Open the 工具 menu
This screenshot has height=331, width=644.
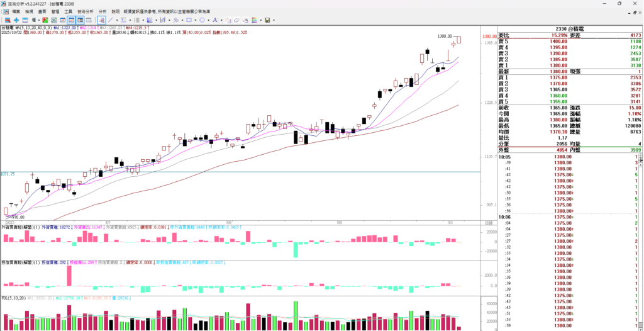(x=68, y=11)
